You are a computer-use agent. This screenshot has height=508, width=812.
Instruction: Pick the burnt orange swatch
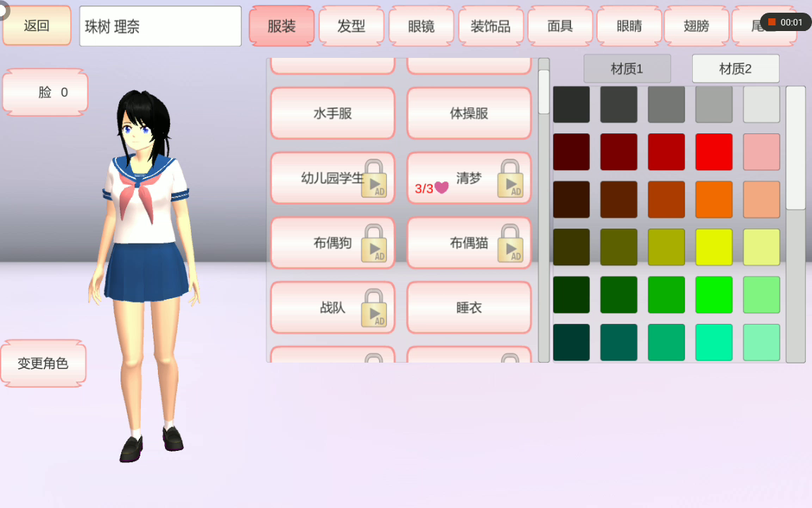click(x=667, y=200)
